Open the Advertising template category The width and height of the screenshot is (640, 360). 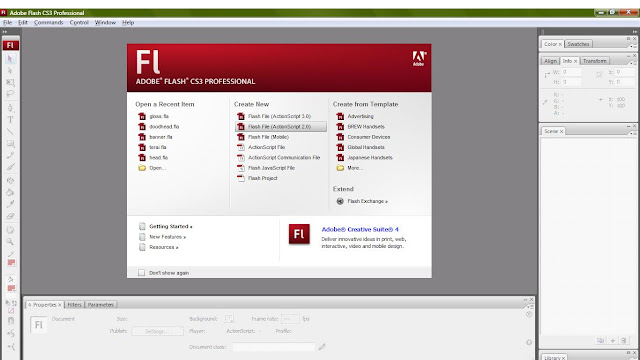pyautogui.click(x=360, y=116)
